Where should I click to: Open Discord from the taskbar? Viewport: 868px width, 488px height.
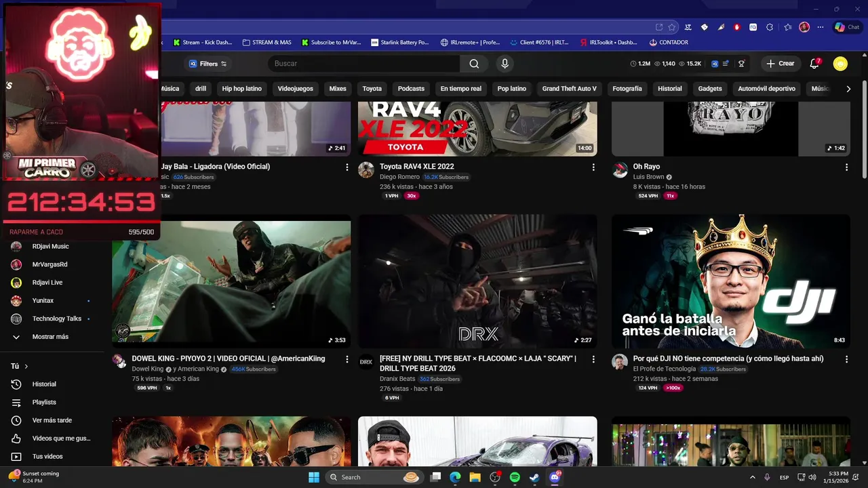(555, 477)
